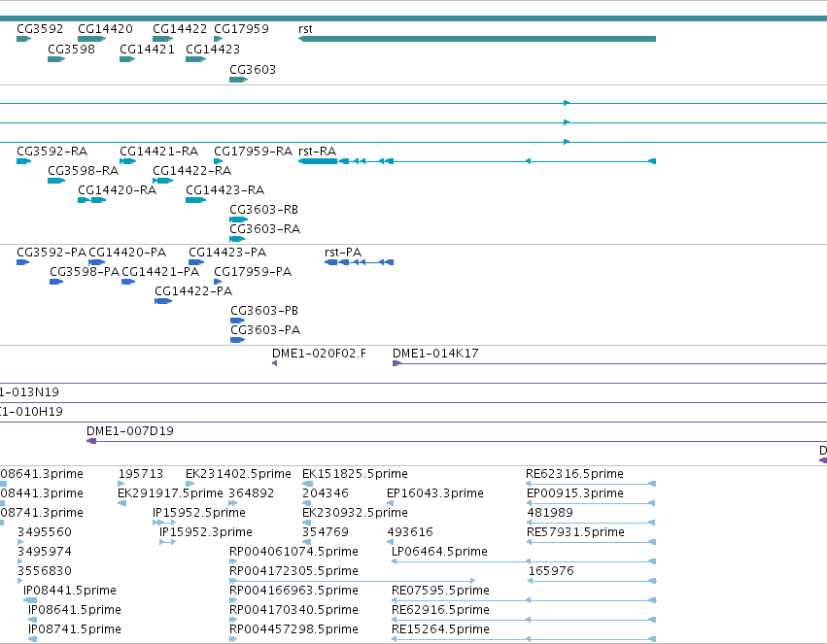Click protein CG14422-PA label

click(193, 292)
